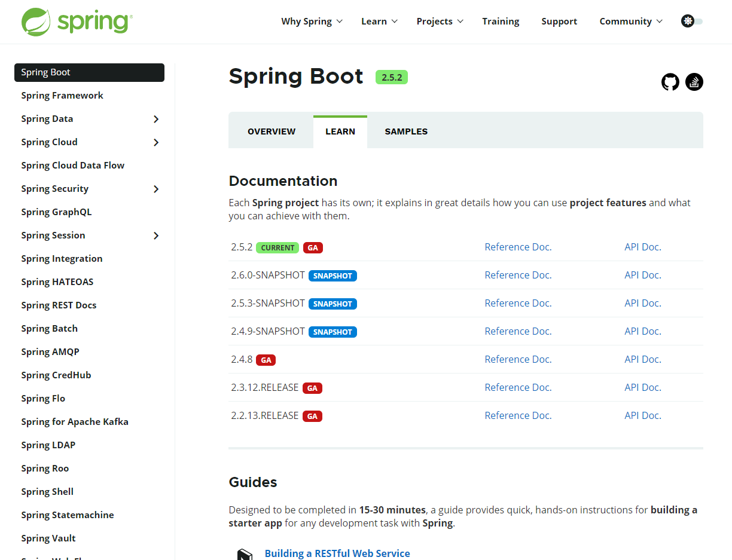Open API Doc. for 2.4.9-SNAPSHOT
732x560 pixels.
pyautogui.click(x=643, y=331)
